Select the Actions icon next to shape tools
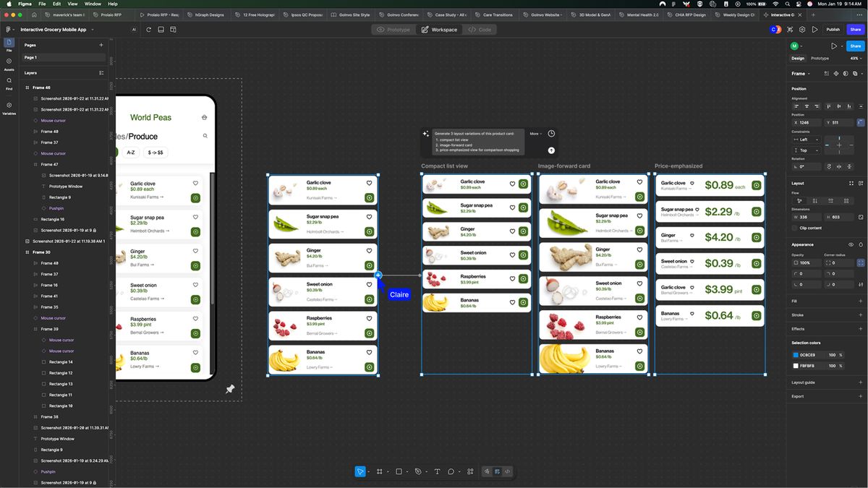The width and height of the screenshot is (868, 488). pyautogui.click(x=469, y=471)
